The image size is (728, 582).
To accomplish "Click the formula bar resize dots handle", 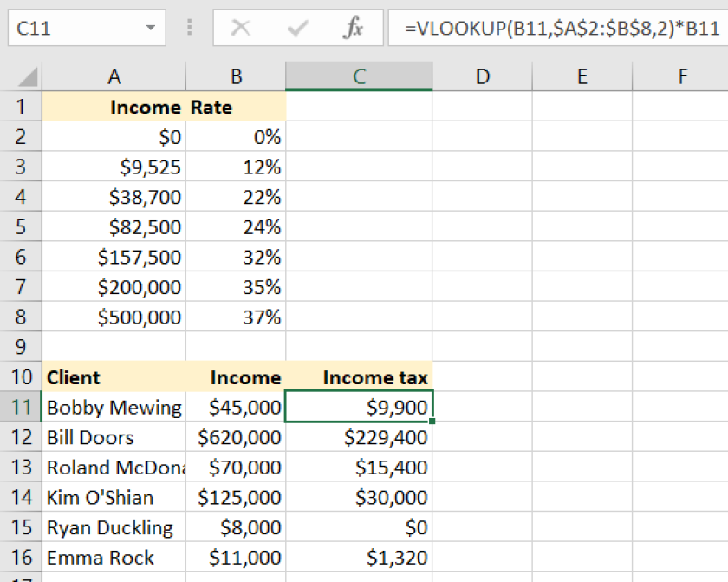I will tap(189, 29).
